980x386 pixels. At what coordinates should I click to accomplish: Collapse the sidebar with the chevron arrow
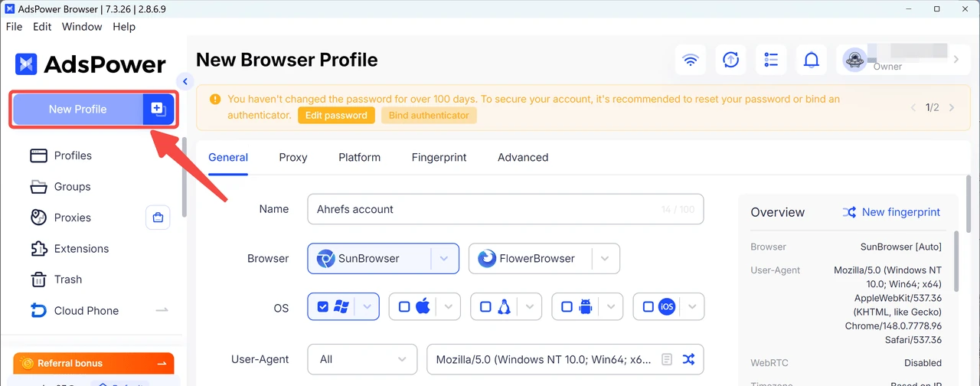point(185,81)
